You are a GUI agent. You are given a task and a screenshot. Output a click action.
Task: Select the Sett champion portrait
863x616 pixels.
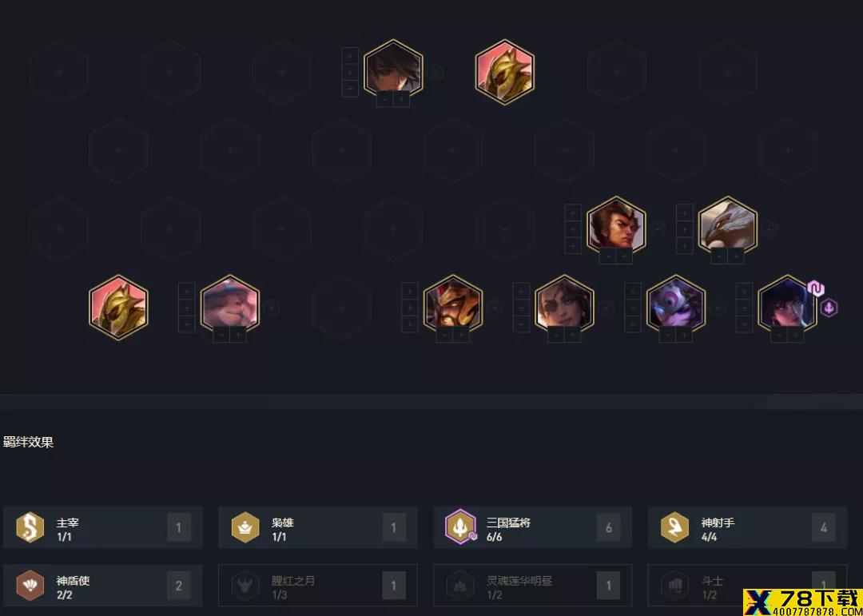[x=616, y=228]
